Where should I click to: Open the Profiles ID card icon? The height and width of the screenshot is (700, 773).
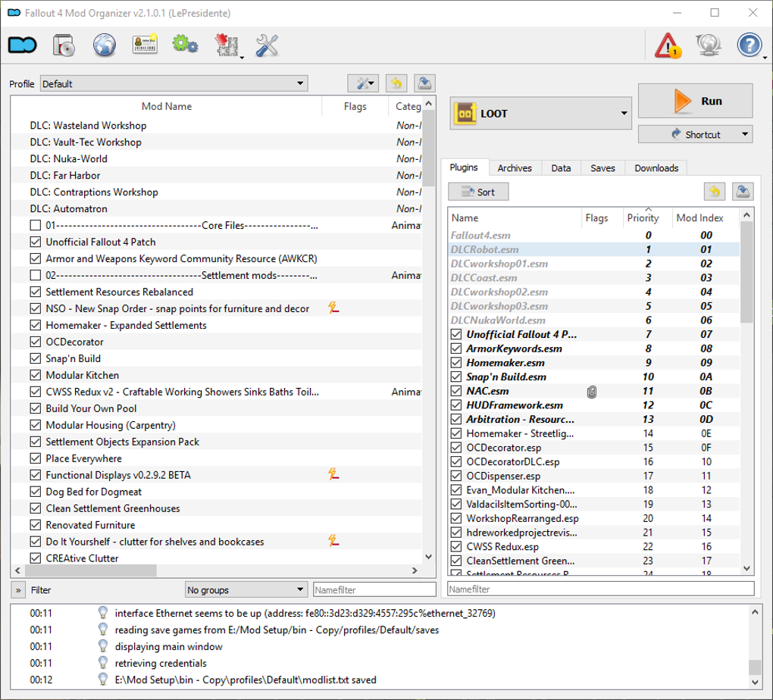(x=145, y=45)
